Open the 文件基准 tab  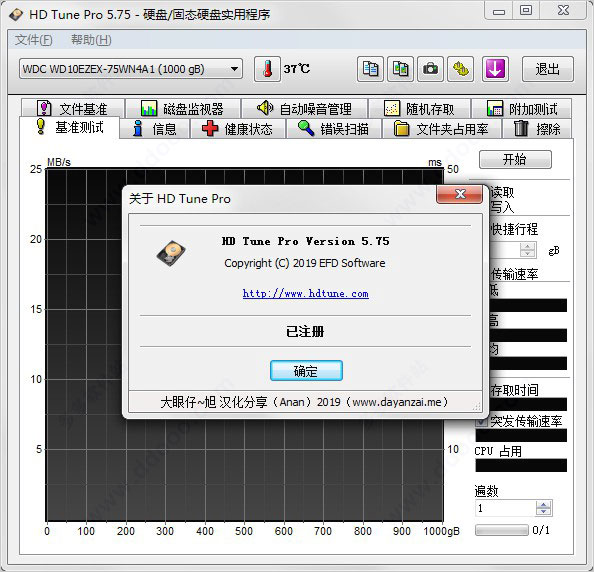point(73,109)
